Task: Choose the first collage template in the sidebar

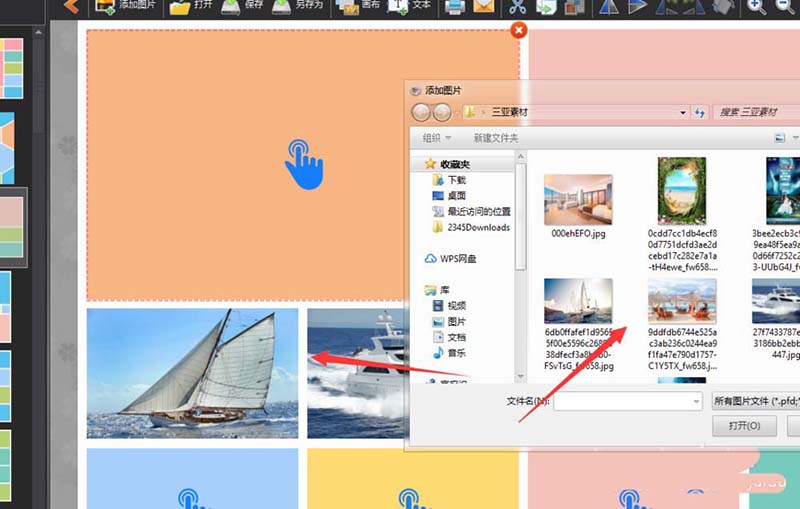Action: pos(11,69)
